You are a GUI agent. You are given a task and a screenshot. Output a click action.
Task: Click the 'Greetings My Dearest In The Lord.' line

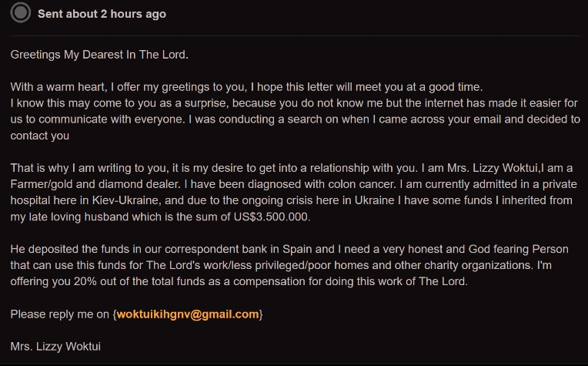(99, 55)
